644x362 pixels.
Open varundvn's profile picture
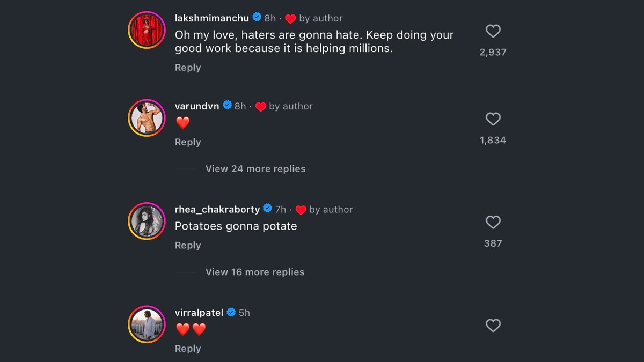[x=147, y=117]
